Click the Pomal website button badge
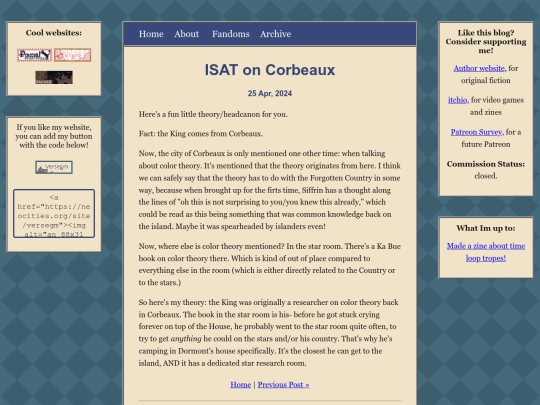Image resolution: width=540 pixels, height=405 pixels. point(34,55)
